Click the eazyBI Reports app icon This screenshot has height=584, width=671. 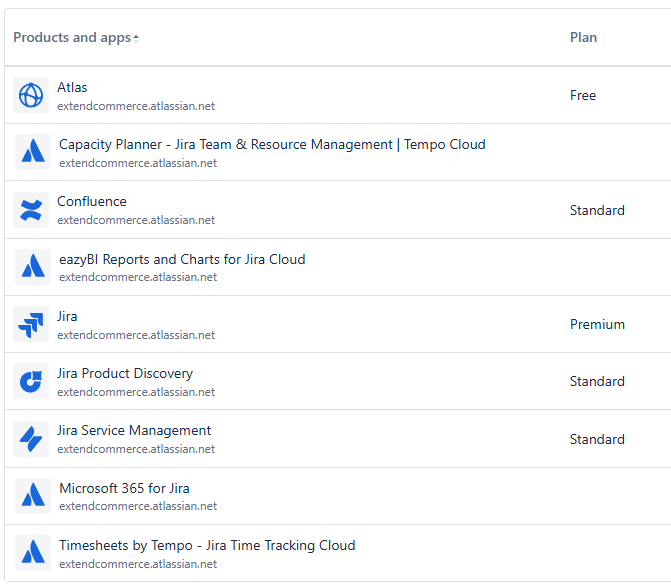tap(32, 267)
